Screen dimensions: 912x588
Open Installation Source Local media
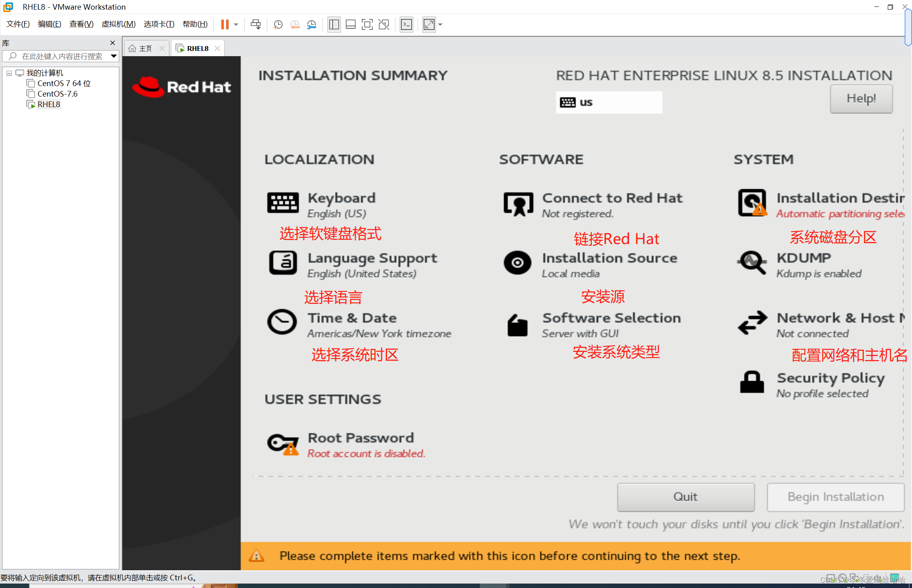(591, 265)
